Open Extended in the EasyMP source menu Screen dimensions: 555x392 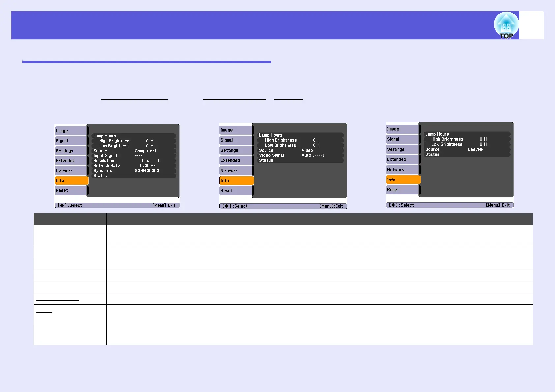coord(402,159)
